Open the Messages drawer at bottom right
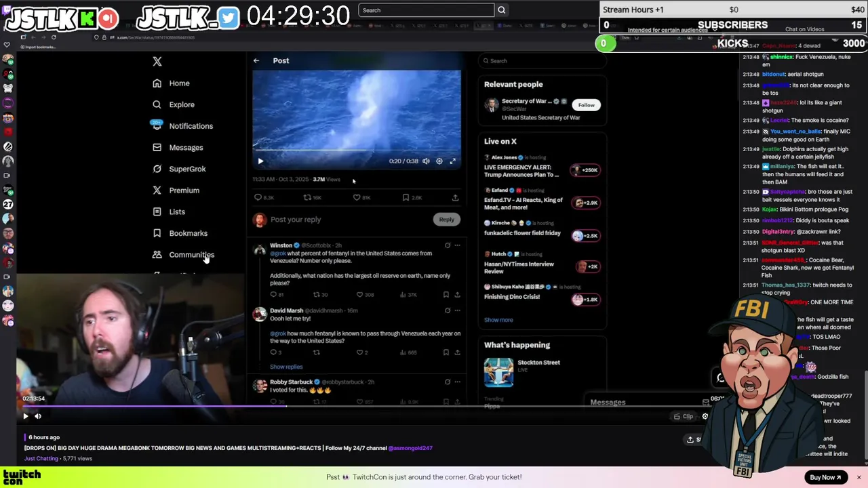868x488 pixels. click(x=648, y=403)
